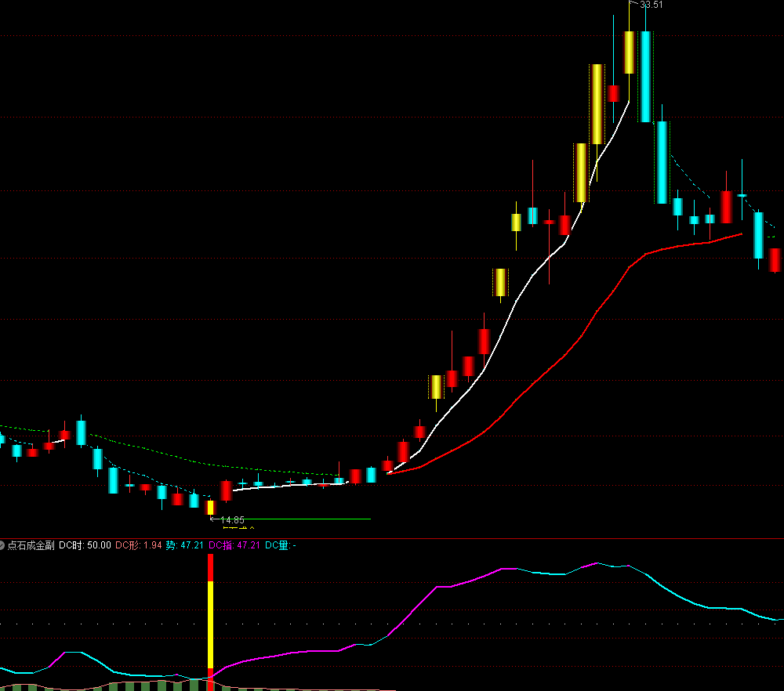Screen dimensions: 784x691
Task: Click the 33.51 high price marker
Action: click(651, 5)
